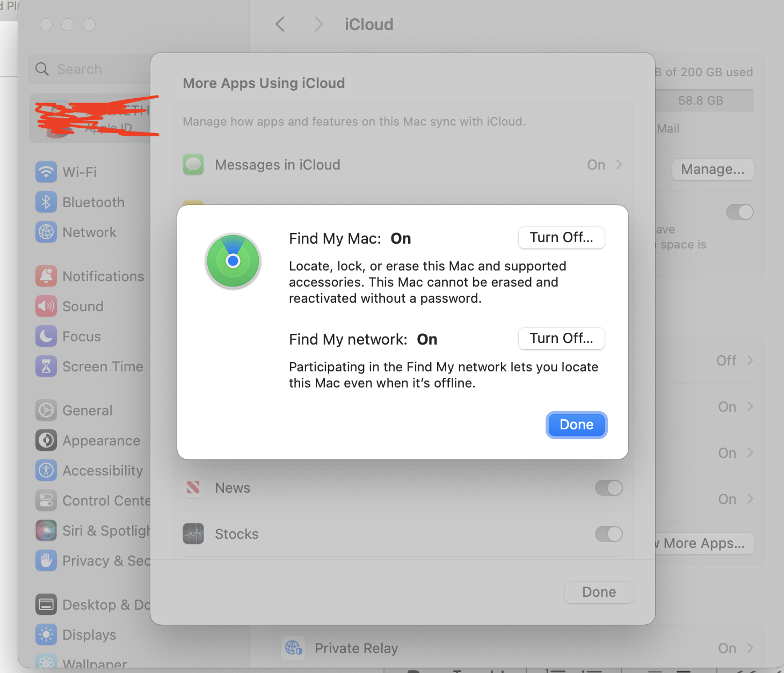
Task: Click the Screen Time hourglass icon
Action: pyautogui.click(x=46, y=367)
